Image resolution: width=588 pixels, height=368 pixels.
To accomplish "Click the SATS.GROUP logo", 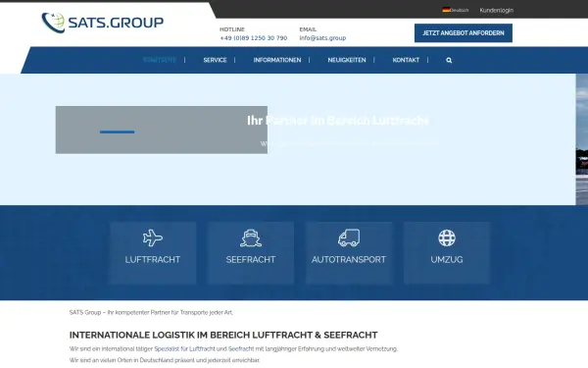I will (x=102, y=23).
